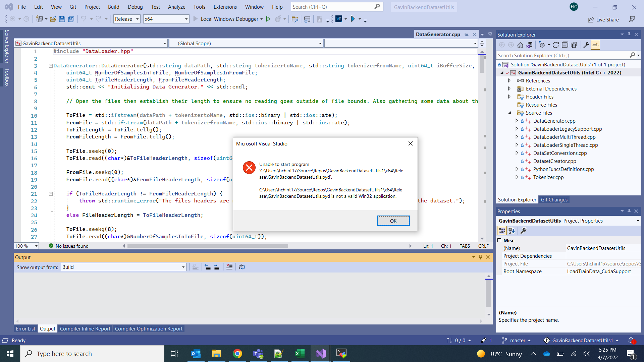Select DataGenerator.cpp in Source Files

[554, 121]
